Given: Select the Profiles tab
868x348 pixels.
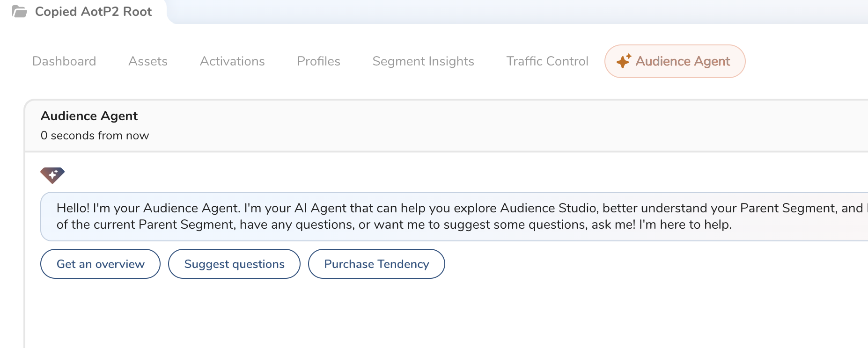Looking at the screenshot, I should (x=318, y=61).
